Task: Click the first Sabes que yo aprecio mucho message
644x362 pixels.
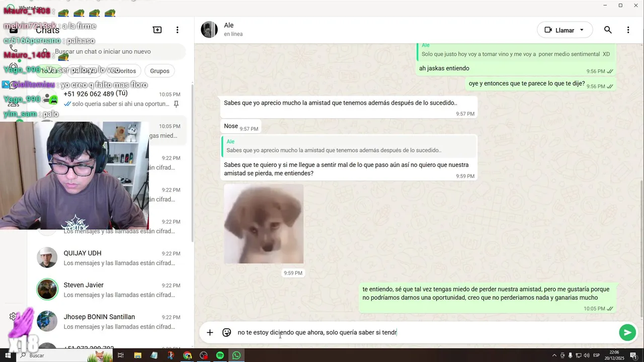Action: click(x=349, y=107)
